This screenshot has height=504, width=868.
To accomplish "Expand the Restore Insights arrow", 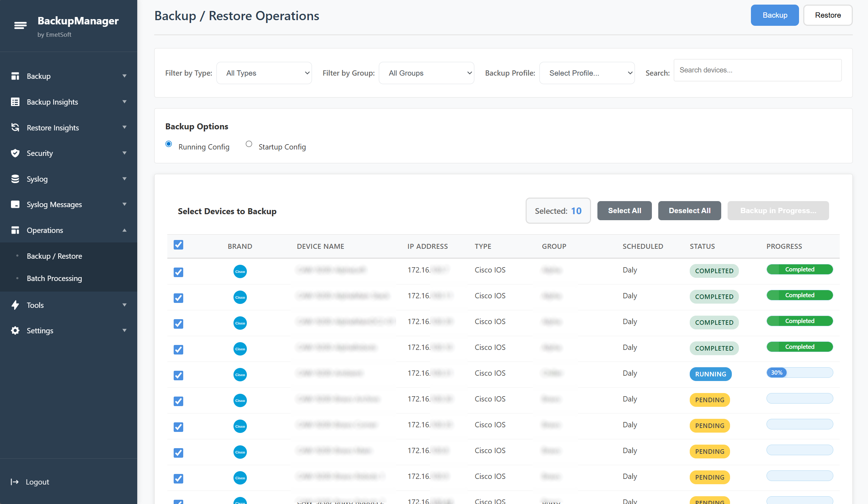I will pos(125,127).
